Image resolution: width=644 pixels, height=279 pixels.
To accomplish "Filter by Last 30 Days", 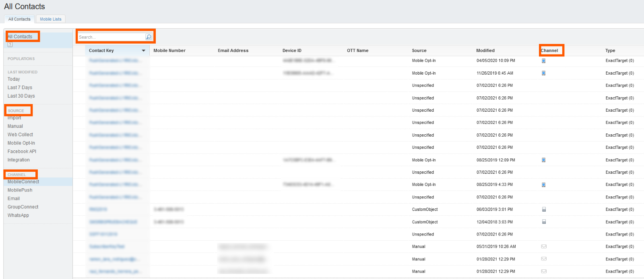I will [x=21, y=96].
